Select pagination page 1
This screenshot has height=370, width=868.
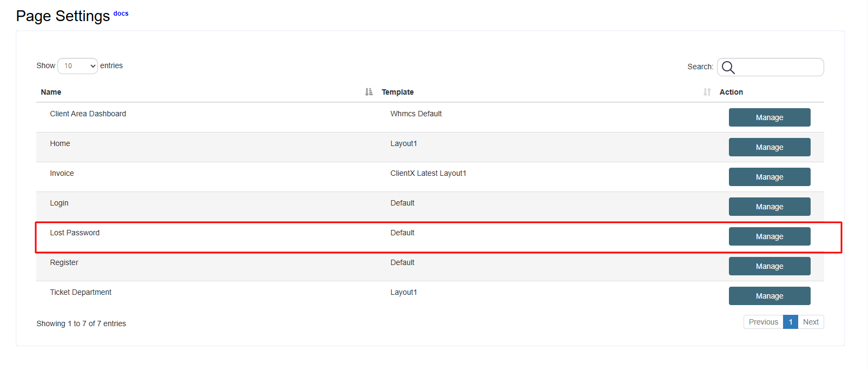coord(791,322)
